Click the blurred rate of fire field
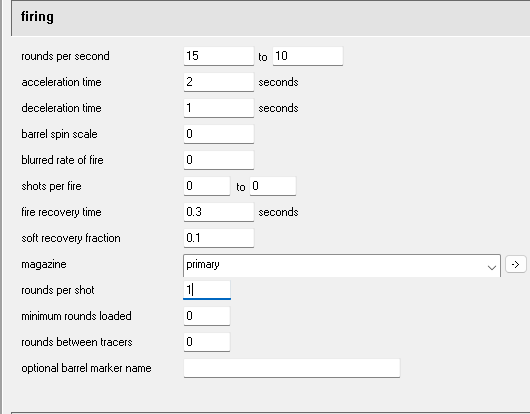This screenshot has height=414, width=530. [x=219, y=160]
